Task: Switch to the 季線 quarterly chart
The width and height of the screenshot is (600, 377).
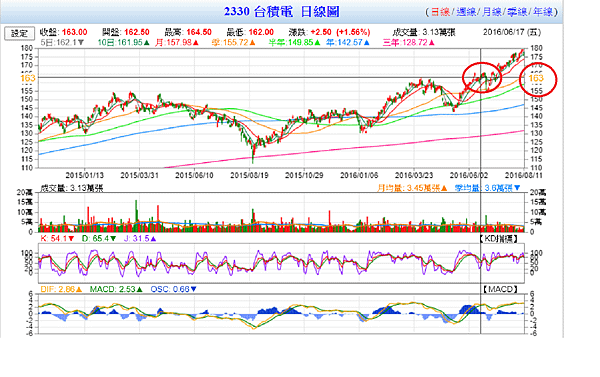Action: click(517, 12)
